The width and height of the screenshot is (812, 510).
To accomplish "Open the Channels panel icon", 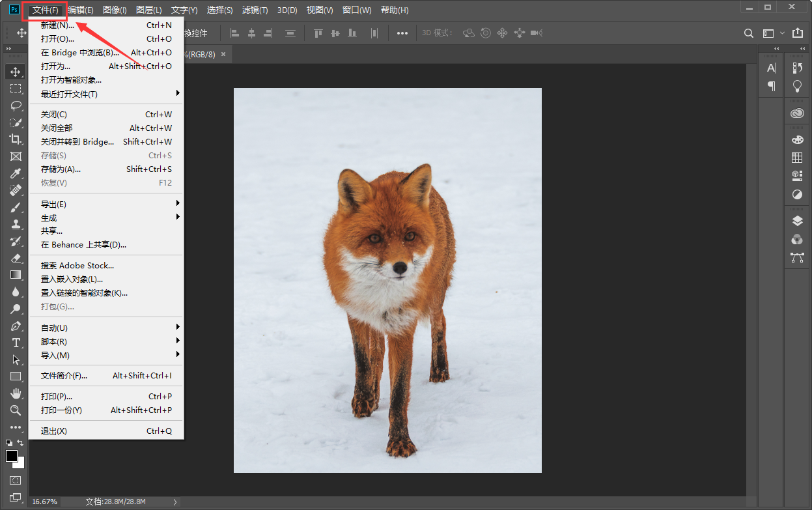I will (797, 239).
